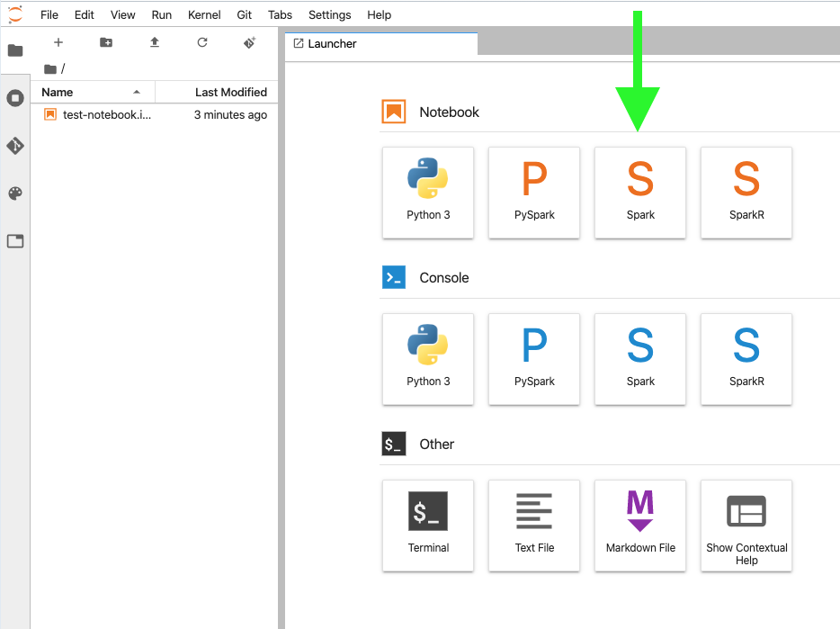The height and width of the screenshot is (629, 840).
Task: Open the Help menu
Action: click(379, 15)
